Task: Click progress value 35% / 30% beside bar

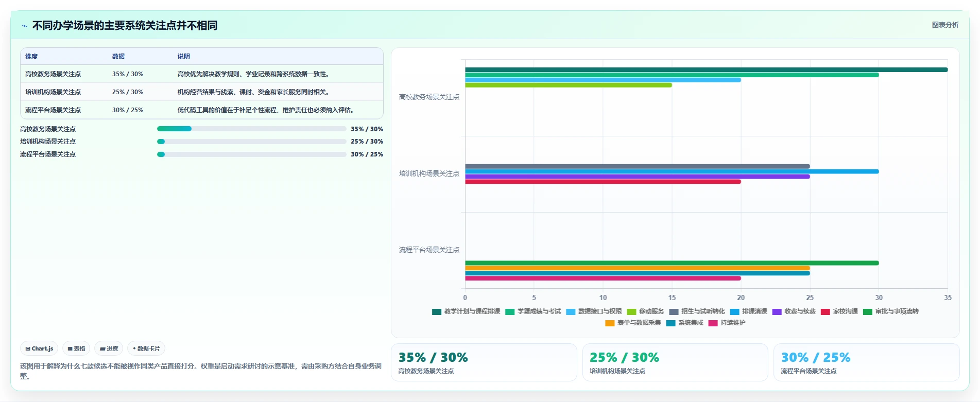Action: (367, 129)
